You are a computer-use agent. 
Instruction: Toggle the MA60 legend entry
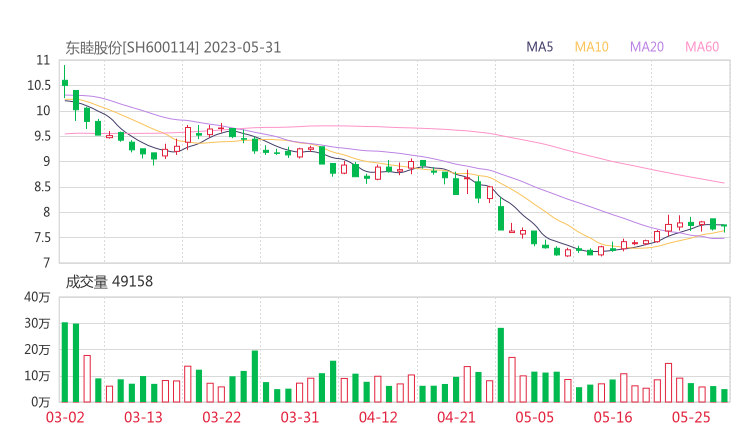(x=702, y=47)
